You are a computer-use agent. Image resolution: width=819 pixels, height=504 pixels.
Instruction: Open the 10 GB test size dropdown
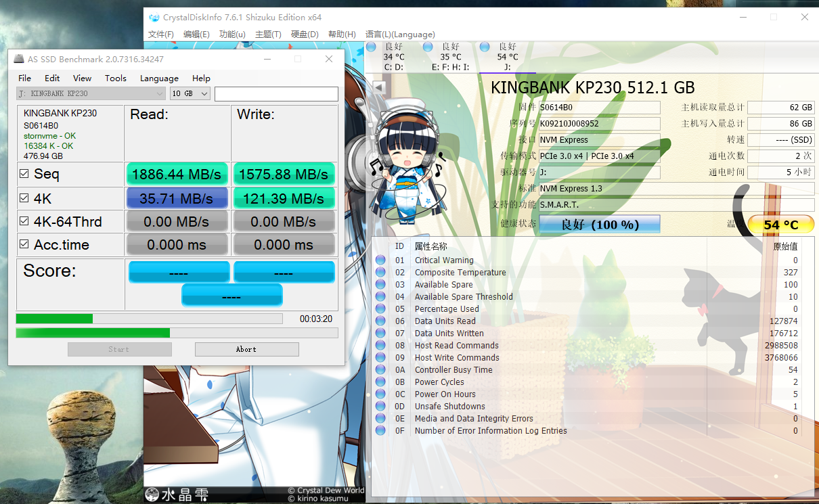pyautogui.click(x=190, y=94)
